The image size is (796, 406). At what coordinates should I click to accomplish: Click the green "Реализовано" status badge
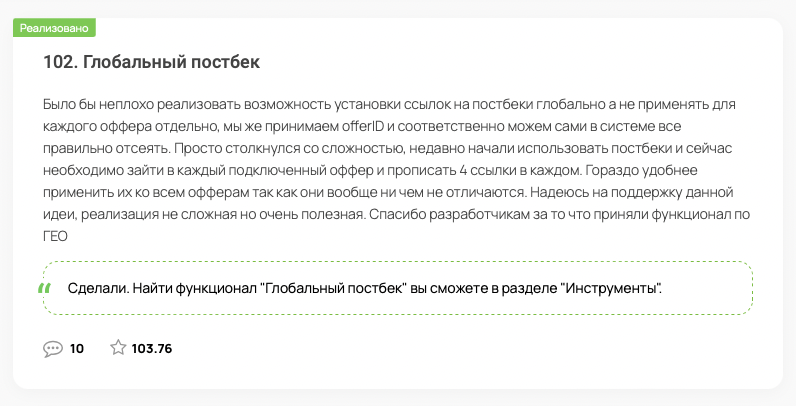click(54, 28)
